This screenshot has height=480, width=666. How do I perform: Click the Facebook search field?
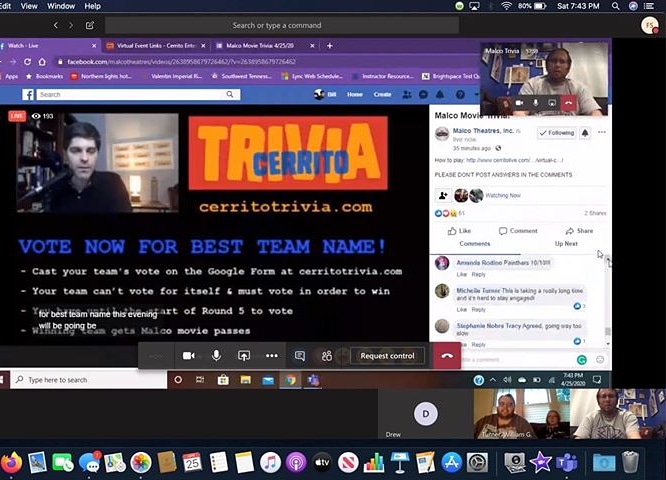(132, 94)
